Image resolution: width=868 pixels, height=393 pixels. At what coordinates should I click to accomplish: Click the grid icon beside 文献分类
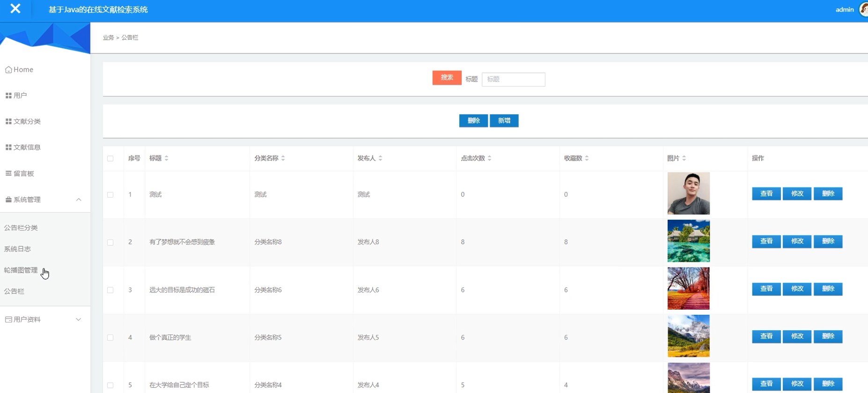[8, 121]
